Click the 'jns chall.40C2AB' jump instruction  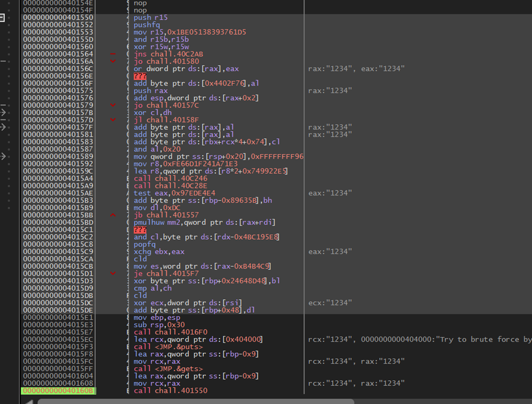(x=168, y=54)
